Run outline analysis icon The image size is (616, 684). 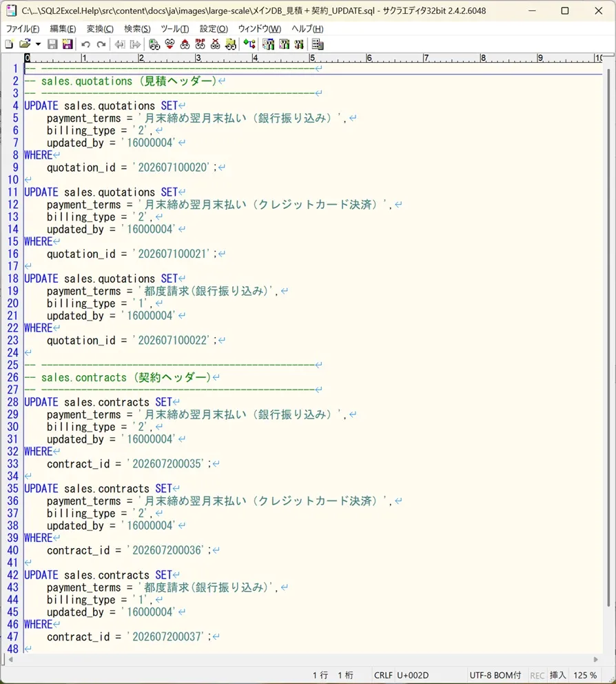tap(249, 44)
